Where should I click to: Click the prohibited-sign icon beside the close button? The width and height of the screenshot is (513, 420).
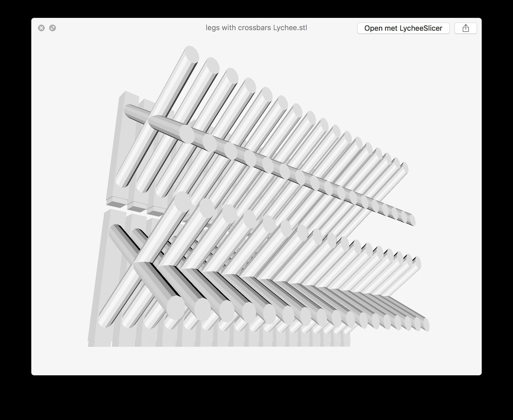click(x=53, y=28)
